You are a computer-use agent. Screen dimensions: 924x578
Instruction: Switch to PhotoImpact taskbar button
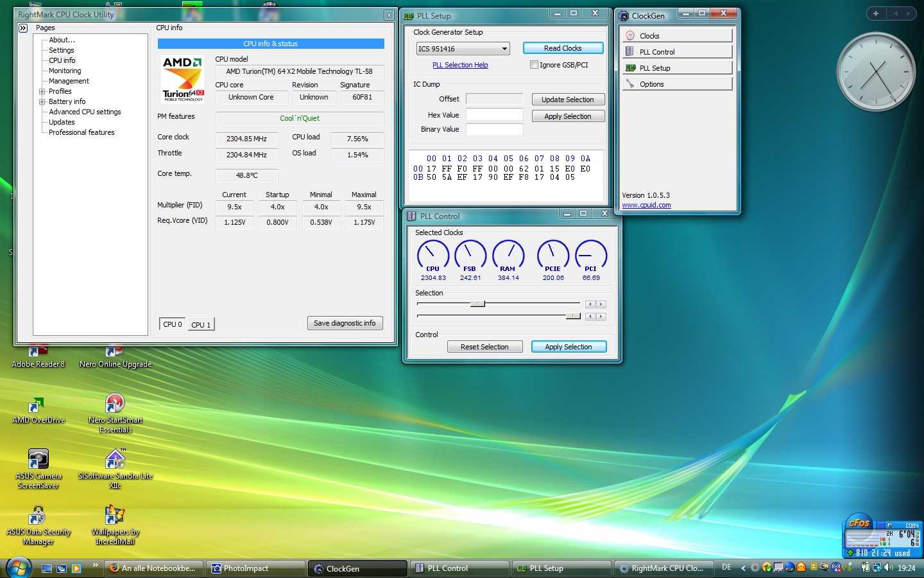tap(257, 568)
